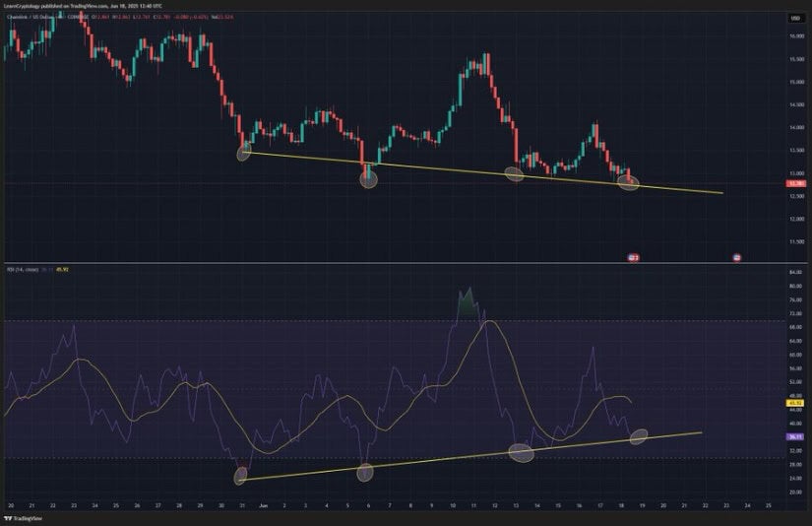812x526 pixels.
Task: Click the 11 date label on time axis
Action: pyautogui.click(x=473, y=505)
